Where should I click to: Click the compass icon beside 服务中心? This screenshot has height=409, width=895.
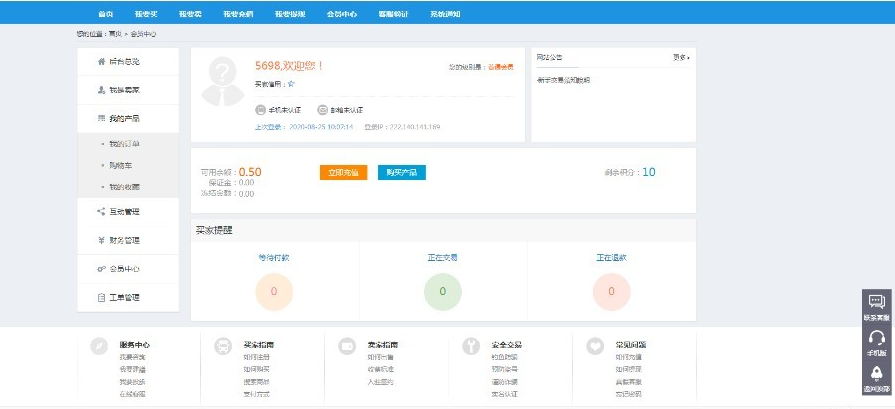tap(99, 346)
